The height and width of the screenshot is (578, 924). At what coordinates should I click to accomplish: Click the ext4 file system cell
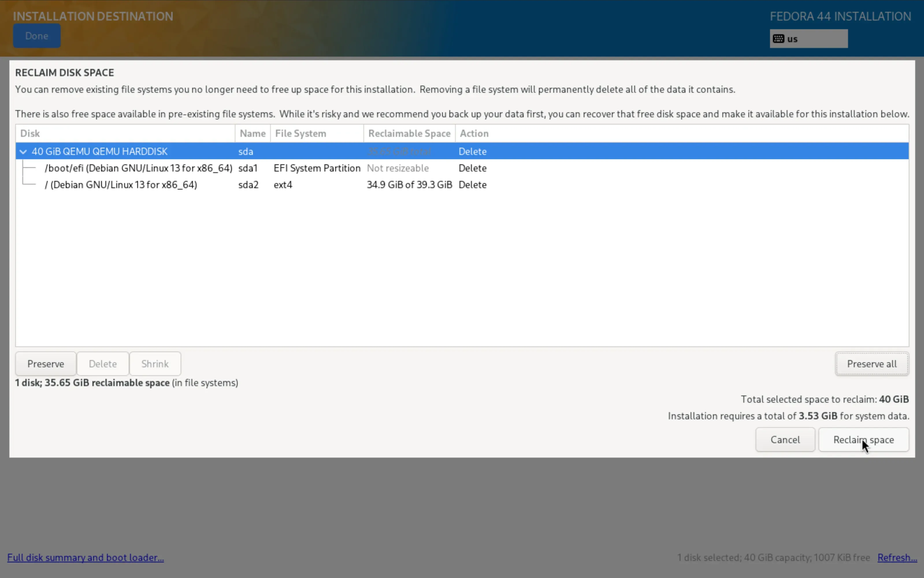[x=283, y=185]
